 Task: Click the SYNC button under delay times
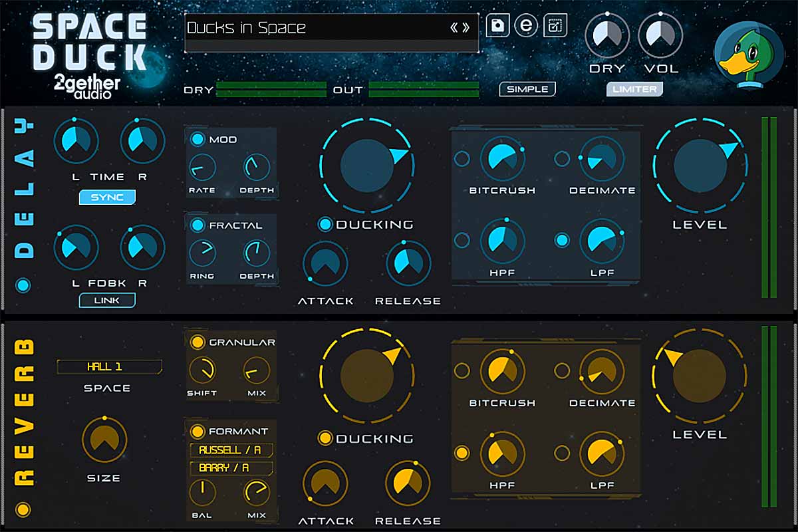click(x=107, y=197)
